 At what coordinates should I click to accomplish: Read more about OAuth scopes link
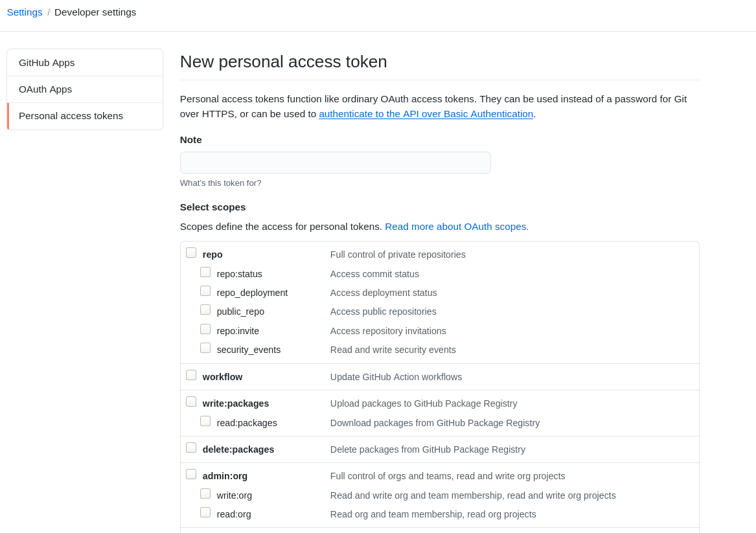[457, 227]
